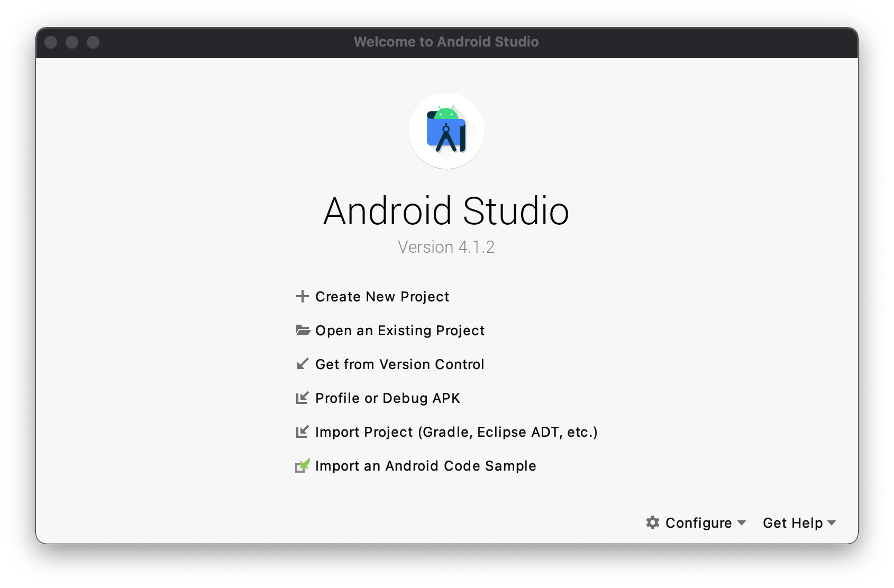Click the green import icon for Android Code Sample
The image size is (894, 588).
303,466
